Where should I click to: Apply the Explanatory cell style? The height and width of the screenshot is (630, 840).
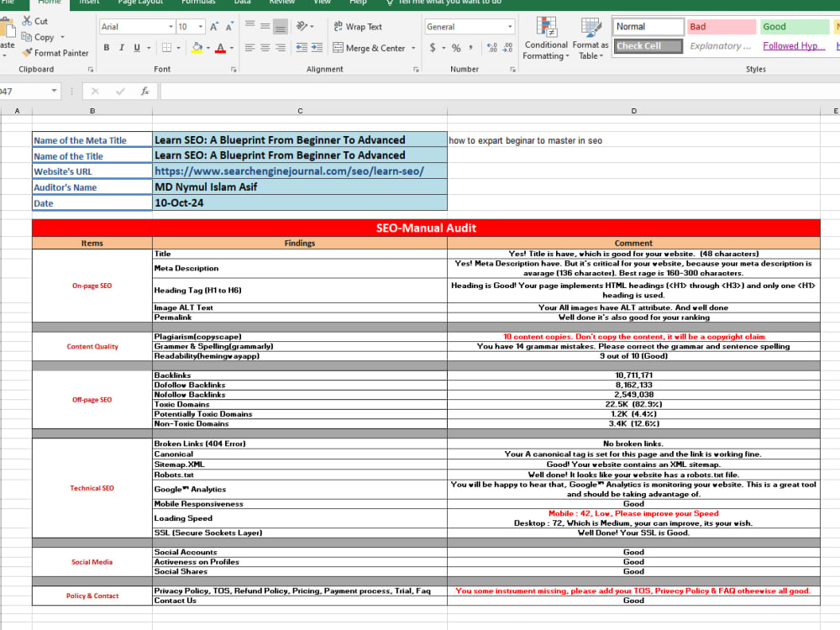point(721,46)
